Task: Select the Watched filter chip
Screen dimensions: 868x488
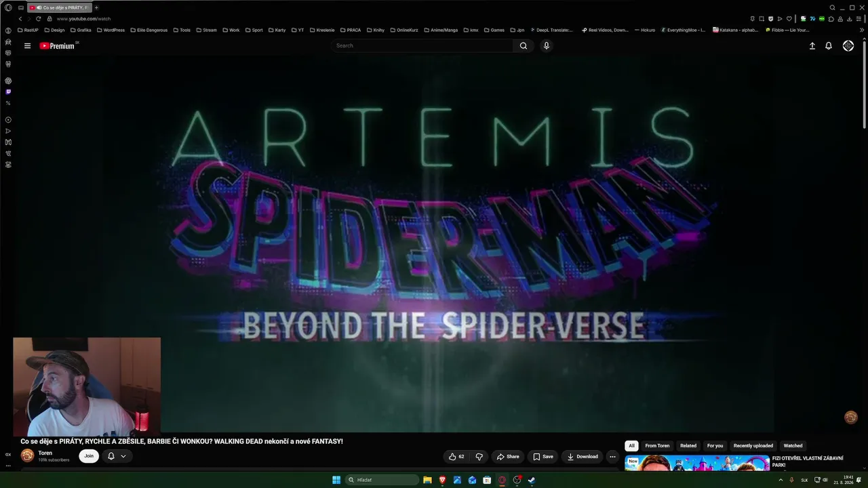Action: pyautogui.click(x=793, y=446)
